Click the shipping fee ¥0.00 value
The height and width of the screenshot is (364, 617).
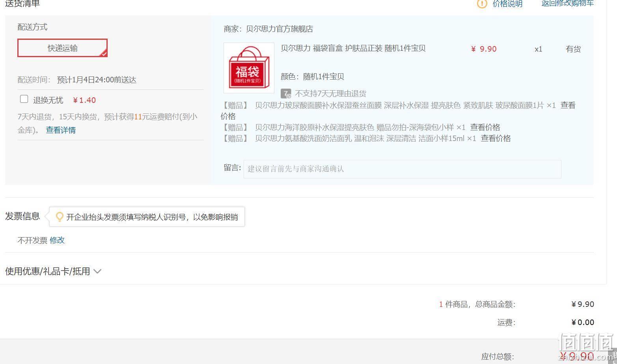click(583, 322)
